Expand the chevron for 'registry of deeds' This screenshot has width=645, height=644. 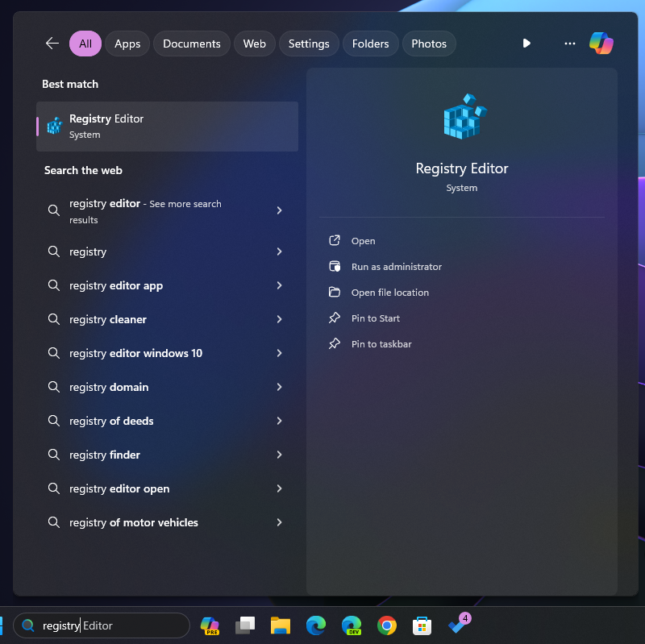(x=279, y=420)
